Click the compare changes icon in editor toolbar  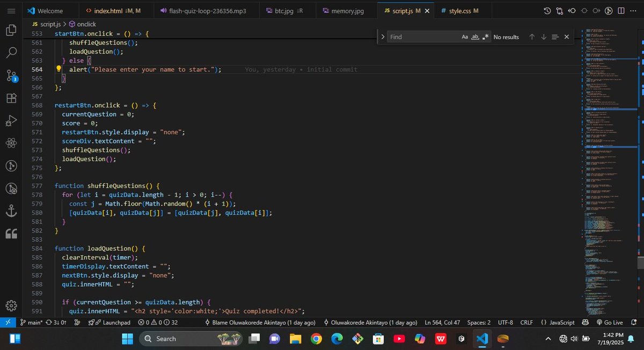[560, 11]
